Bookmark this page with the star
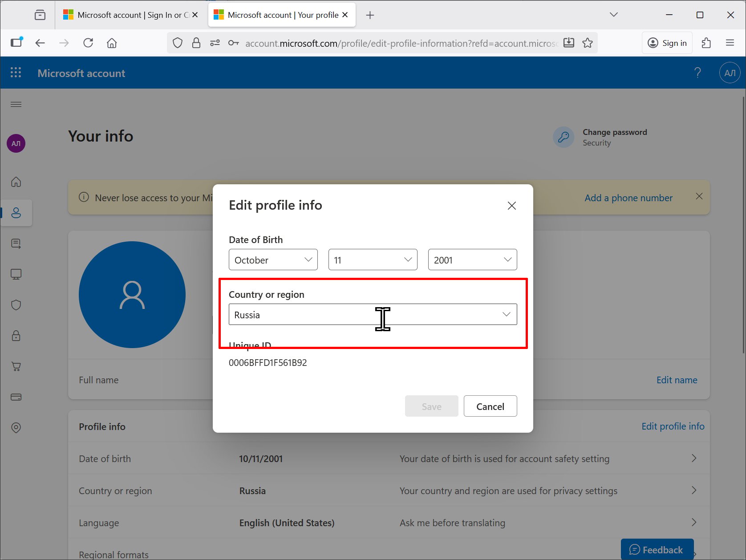Screen dimensions: 746x560 click(588, 43)
